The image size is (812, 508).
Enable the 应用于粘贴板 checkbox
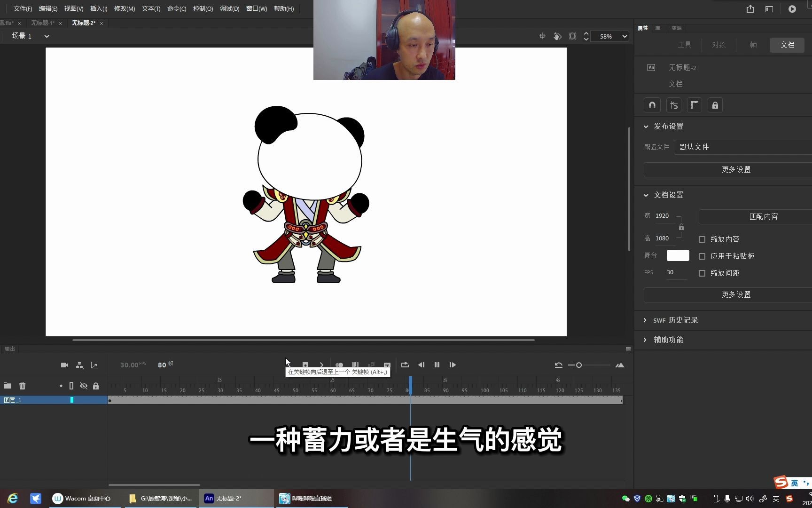[702, 256]
